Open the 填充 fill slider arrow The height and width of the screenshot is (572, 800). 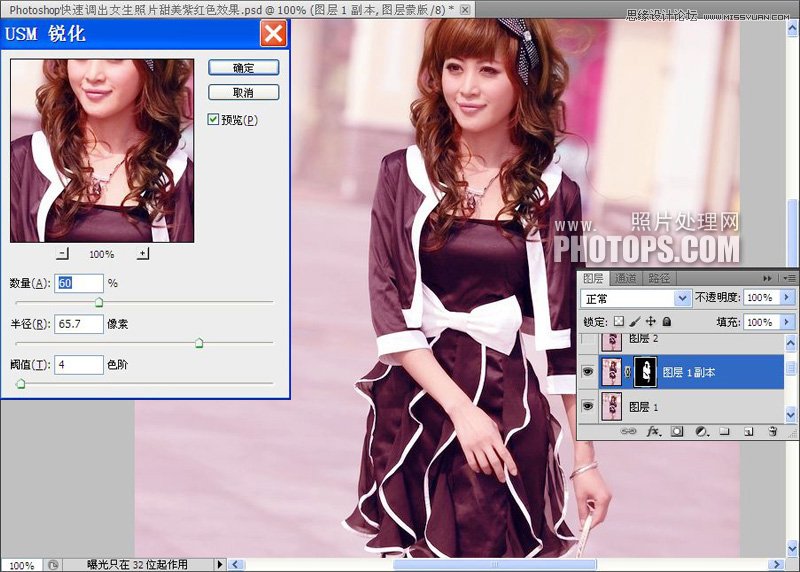[787, 322]
